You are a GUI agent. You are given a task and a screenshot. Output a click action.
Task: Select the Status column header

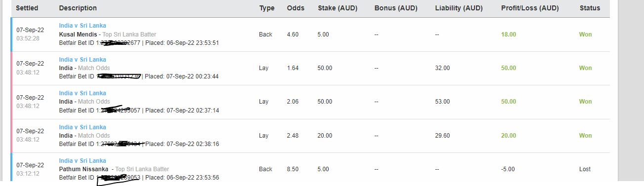(x=590, y=8)
